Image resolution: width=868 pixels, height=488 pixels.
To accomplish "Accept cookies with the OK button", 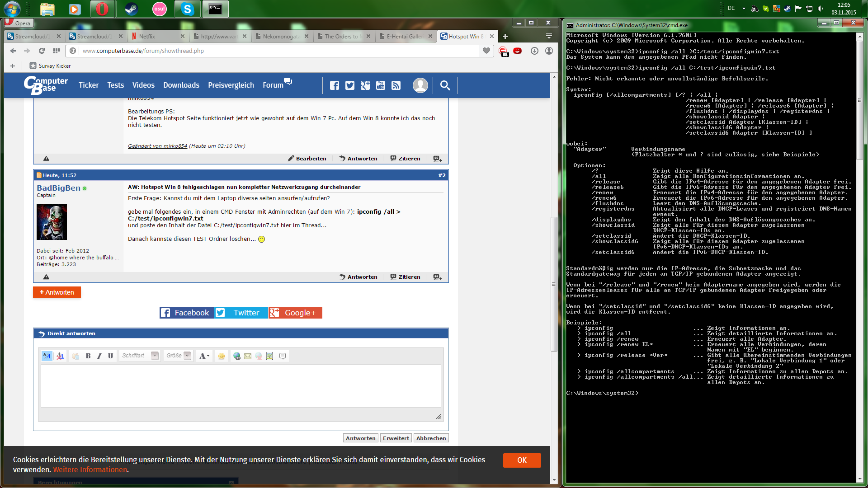I will (522, 460).
